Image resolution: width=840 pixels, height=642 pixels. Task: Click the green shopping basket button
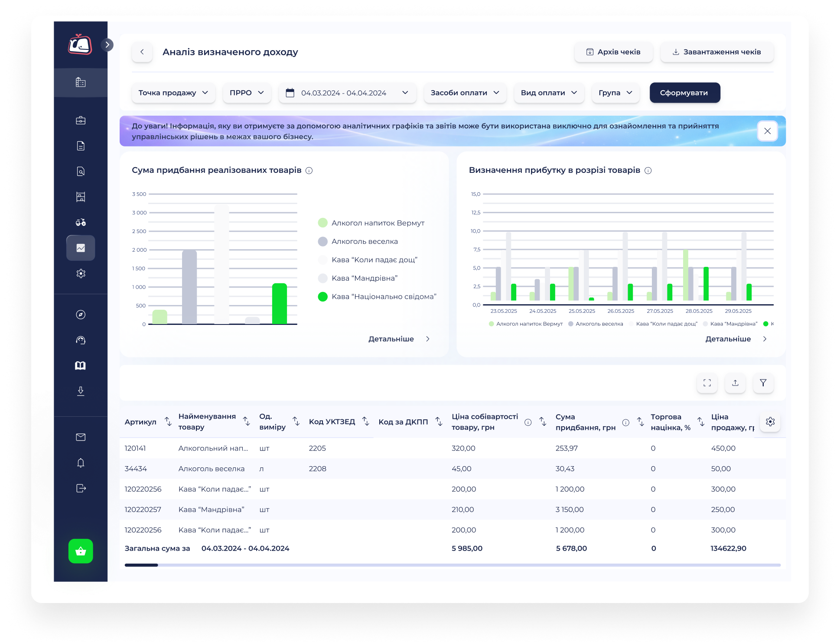pos(81,551)
